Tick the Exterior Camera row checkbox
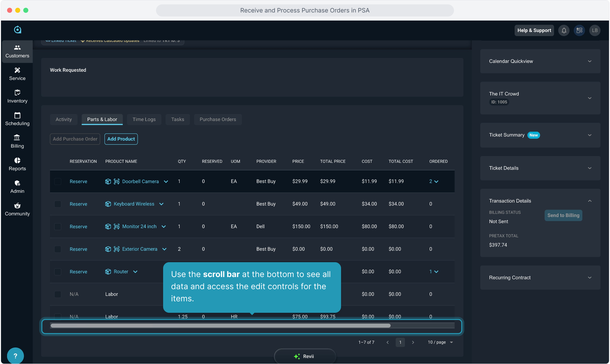Viewport: 610px width, 364px height. pyautogui.click(x=58, y=249)
